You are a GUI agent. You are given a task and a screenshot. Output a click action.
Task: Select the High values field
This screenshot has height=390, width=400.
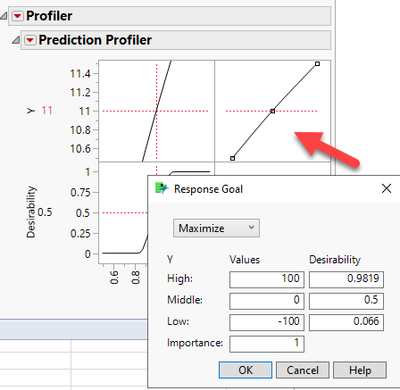point(267,279)
